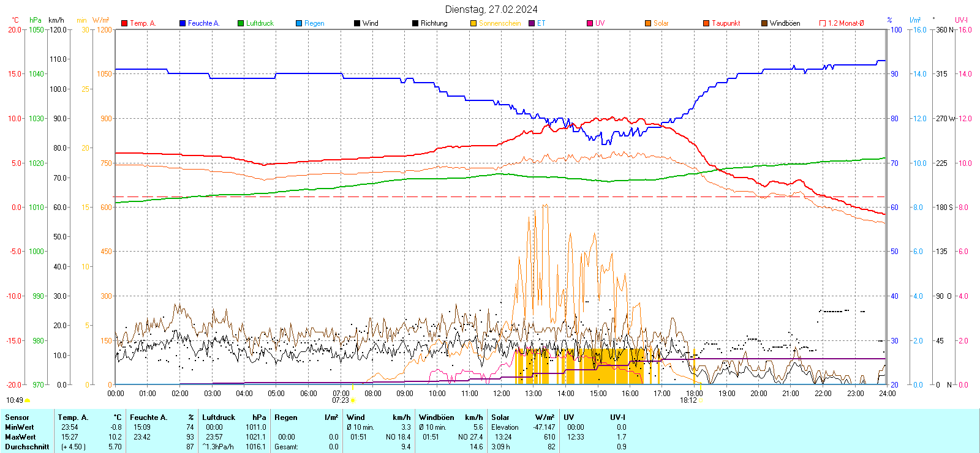Click the red Temp. A. legend swatch
Viewport: 980px width, 453px height.
tap(124, 23)
